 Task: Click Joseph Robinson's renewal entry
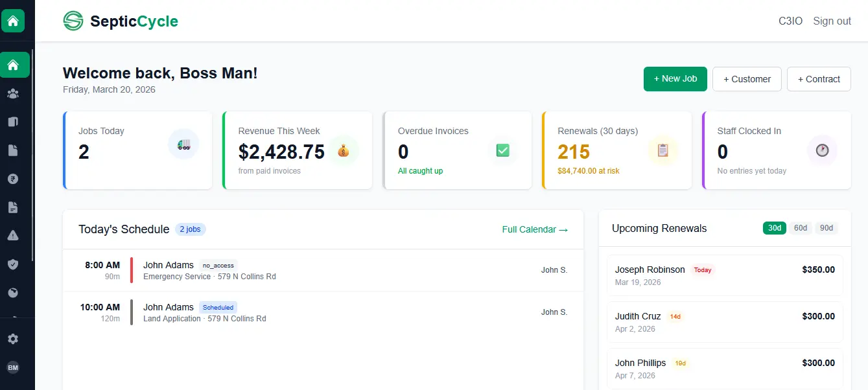[x=724, y=275]
